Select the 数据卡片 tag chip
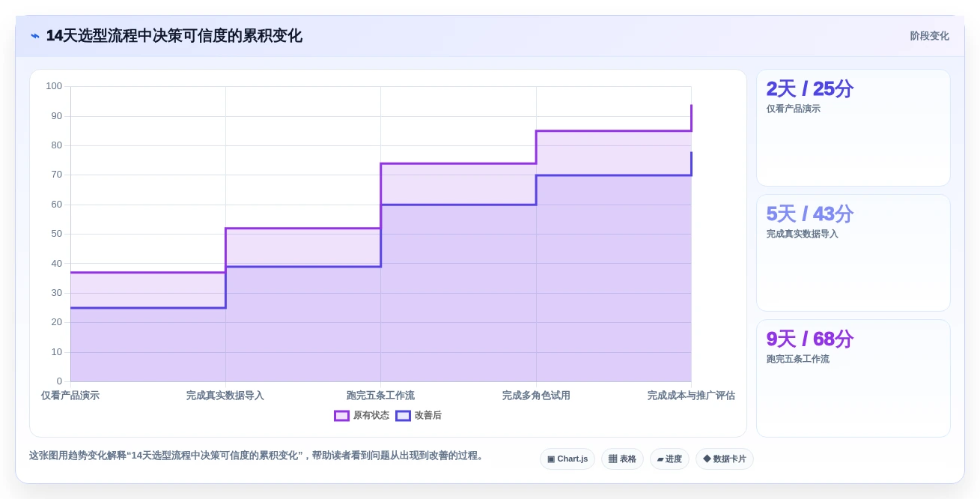 point(725,459)
